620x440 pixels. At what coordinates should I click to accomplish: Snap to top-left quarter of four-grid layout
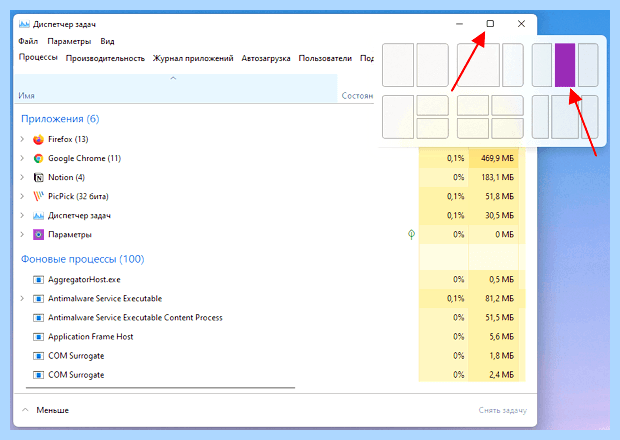[473, 106]
